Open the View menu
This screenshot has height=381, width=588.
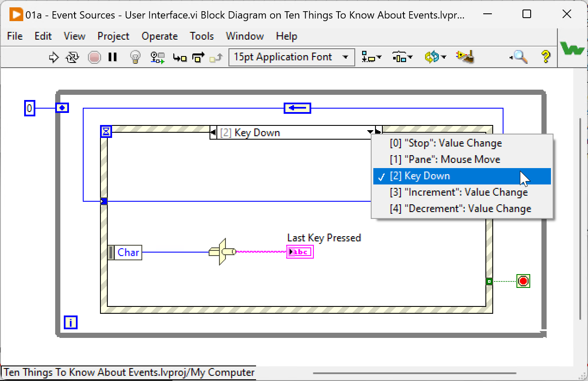click(x=75, y=36)
